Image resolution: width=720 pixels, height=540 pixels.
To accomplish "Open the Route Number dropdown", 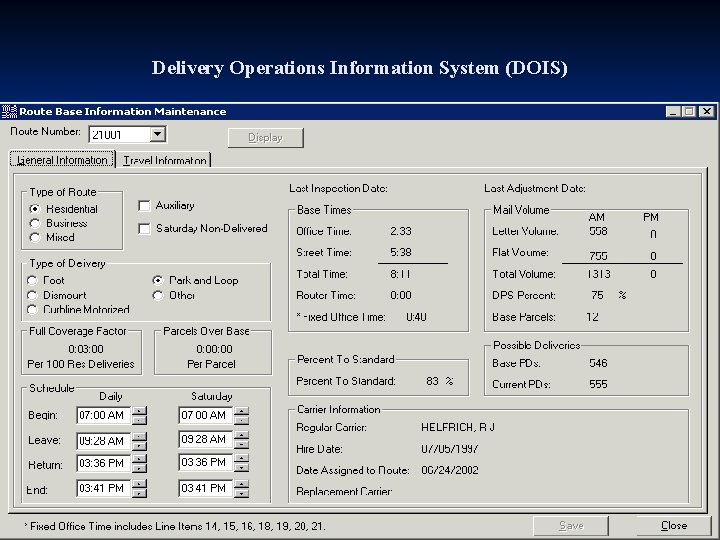I will point(157,134).
